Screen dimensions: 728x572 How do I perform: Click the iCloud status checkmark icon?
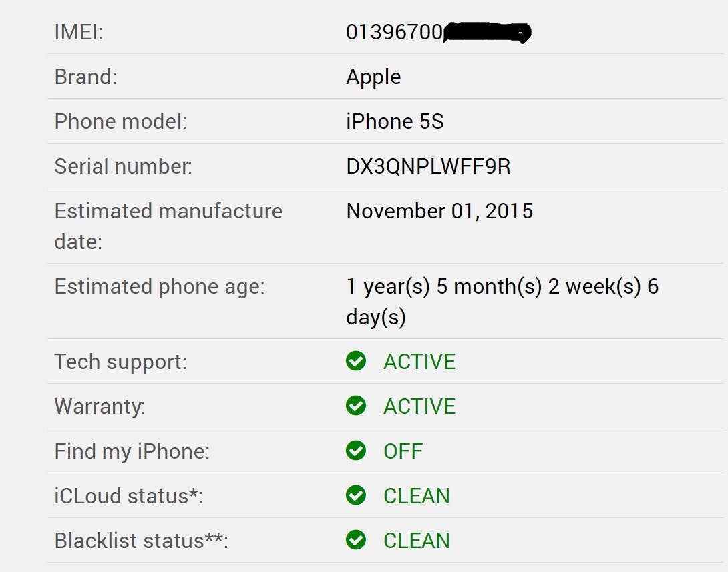click(x=355, y=495)
